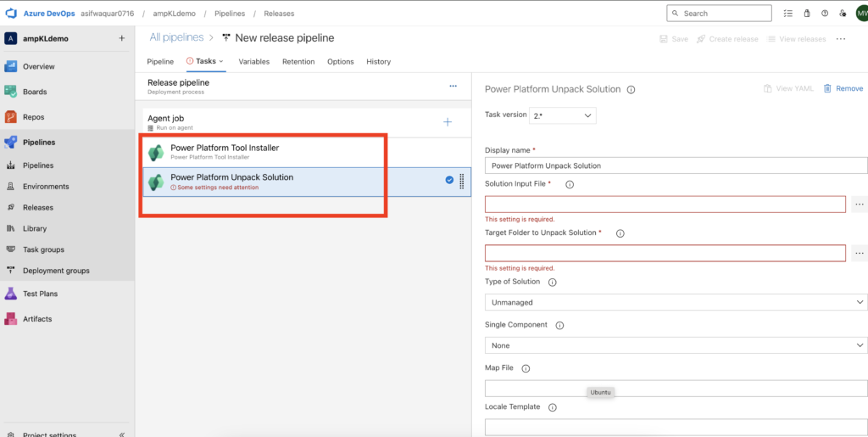Click the info icon for Target Folder
Screen dimensions: 868x437
[620, 233]
